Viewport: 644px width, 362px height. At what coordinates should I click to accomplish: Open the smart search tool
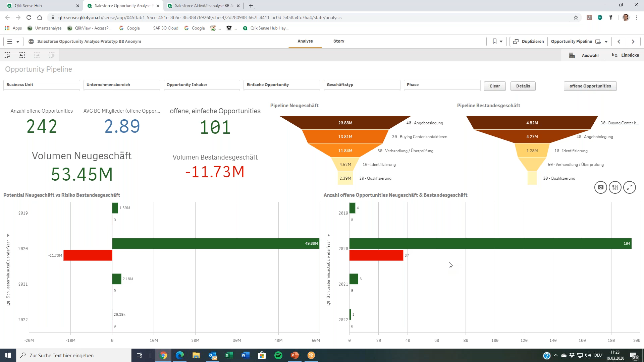click(7, 55)
